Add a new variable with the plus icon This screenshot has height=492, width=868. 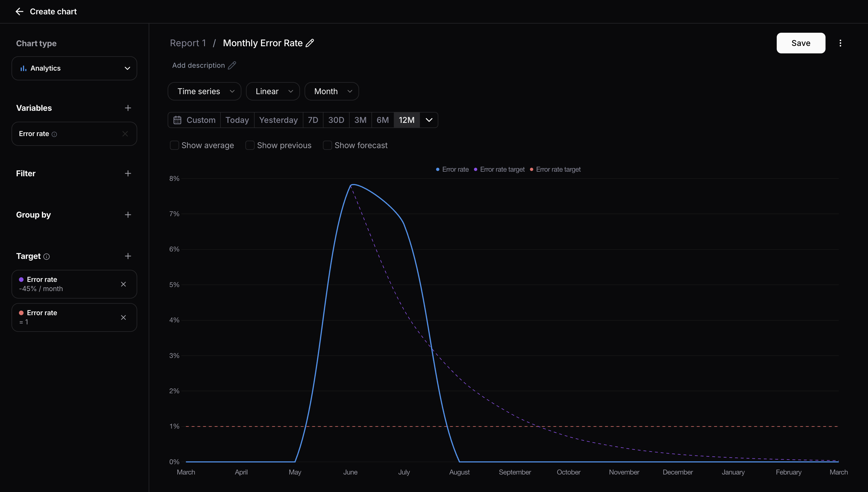click(128, 108)
